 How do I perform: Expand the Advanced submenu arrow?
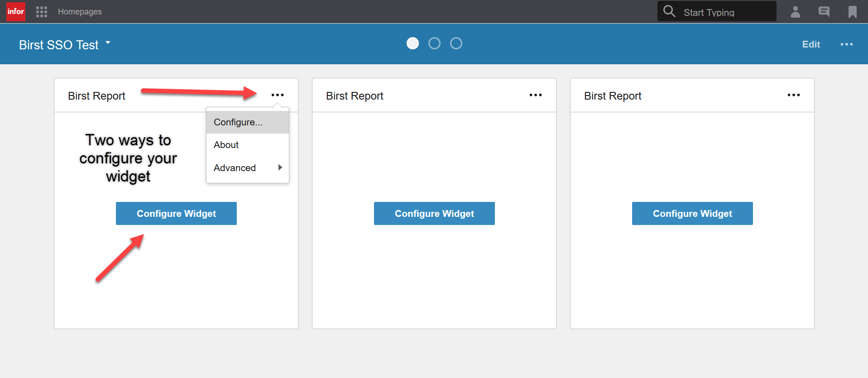click(x=280, y=167)
